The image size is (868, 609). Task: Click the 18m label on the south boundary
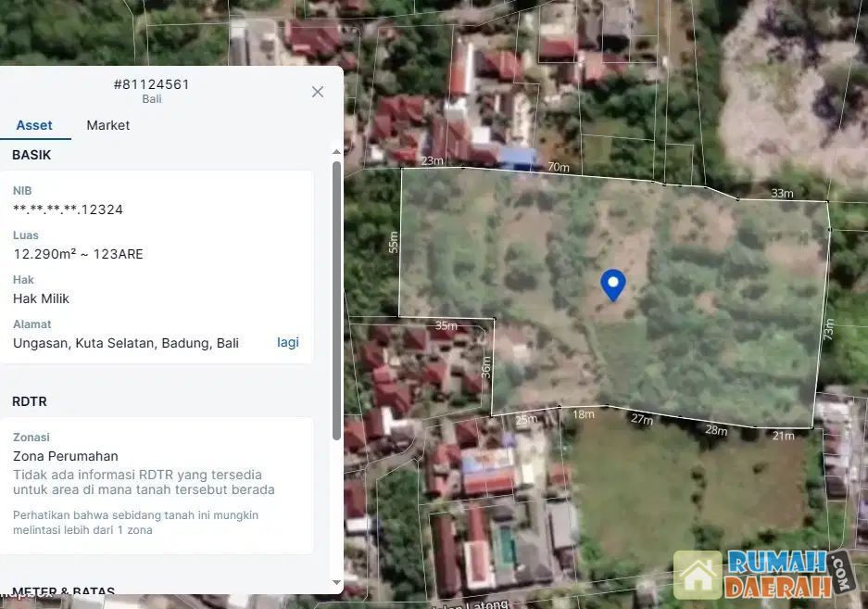coord(583,414)
